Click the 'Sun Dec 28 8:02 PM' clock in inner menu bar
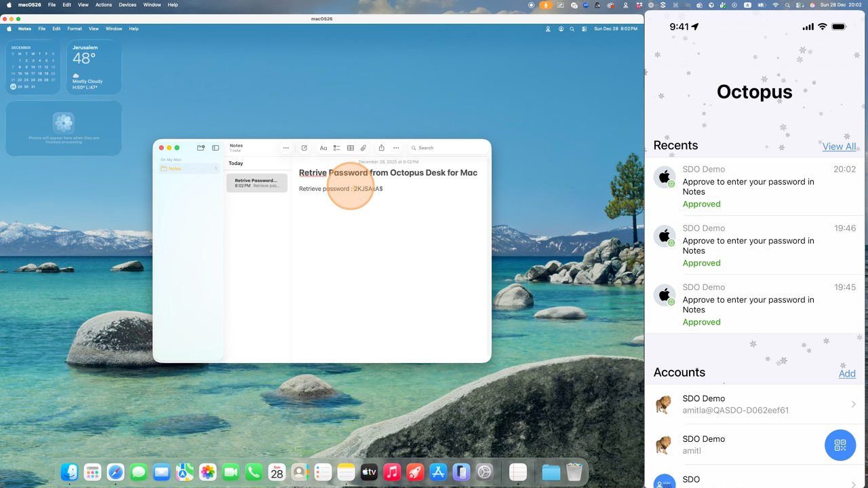 (616, 29)
